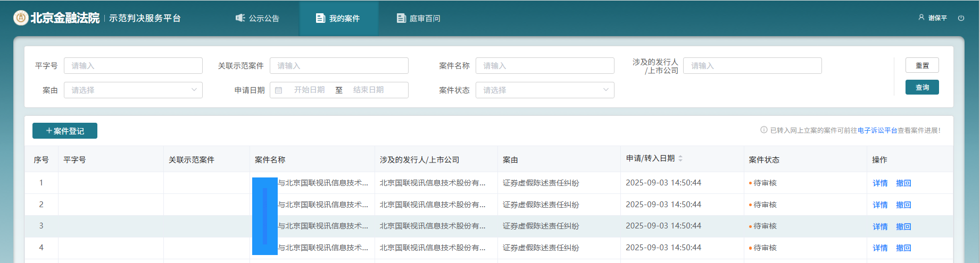Click row 3 case name 与北京国联视讯信息技术...
Screen dimensions: 980x263
(323, 226)
